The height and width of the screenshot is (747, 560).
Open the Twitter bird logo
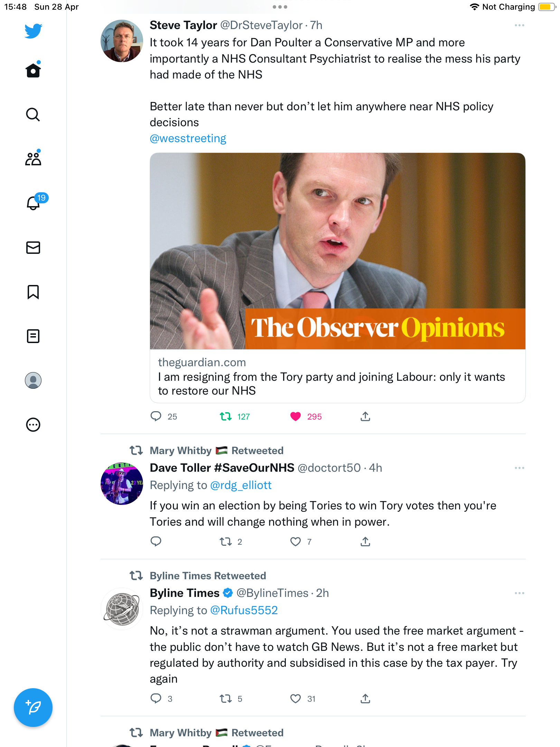point(33,31)
